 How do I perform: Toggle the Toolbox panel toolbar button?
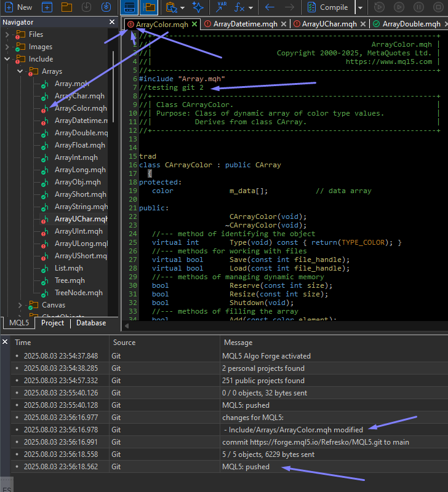(x=129, y=7)
